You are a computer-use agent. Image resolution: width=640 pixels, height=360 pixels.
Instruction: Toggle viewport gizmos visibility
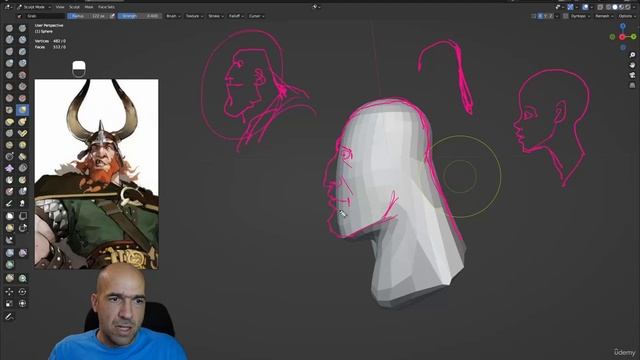click(570, 7)
